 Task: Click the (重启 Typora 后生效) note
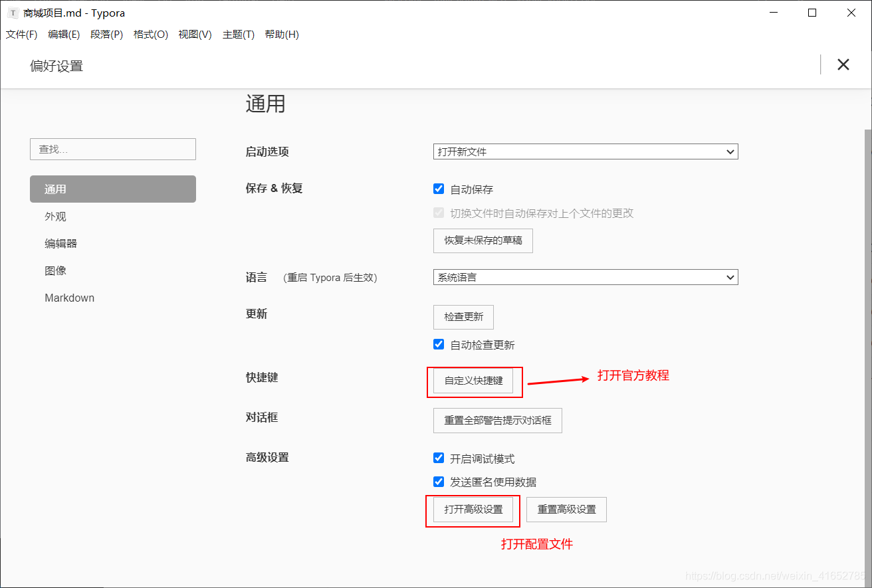(x=330, y=278)
